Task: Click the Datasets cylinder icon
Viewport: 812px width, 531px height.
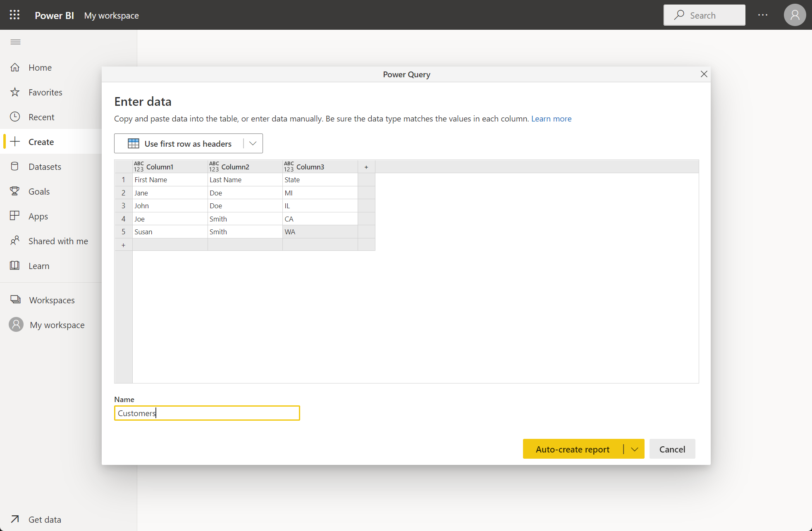Action: [15, 167]
